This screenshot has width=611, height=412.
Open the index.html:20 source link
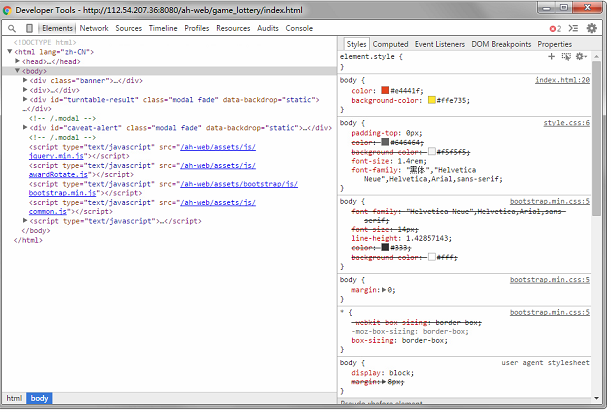tap(562, 80)
